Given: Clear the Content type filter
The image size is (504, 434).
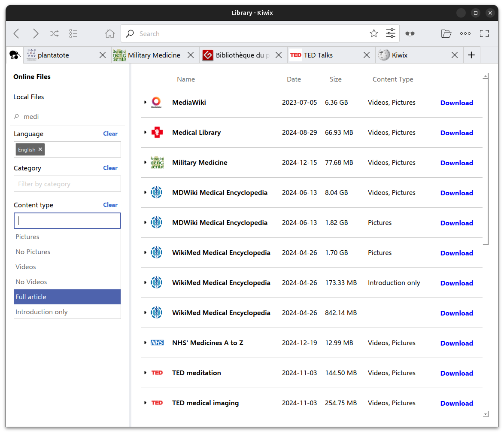Looking at the screenshot, I should point(110,205).
